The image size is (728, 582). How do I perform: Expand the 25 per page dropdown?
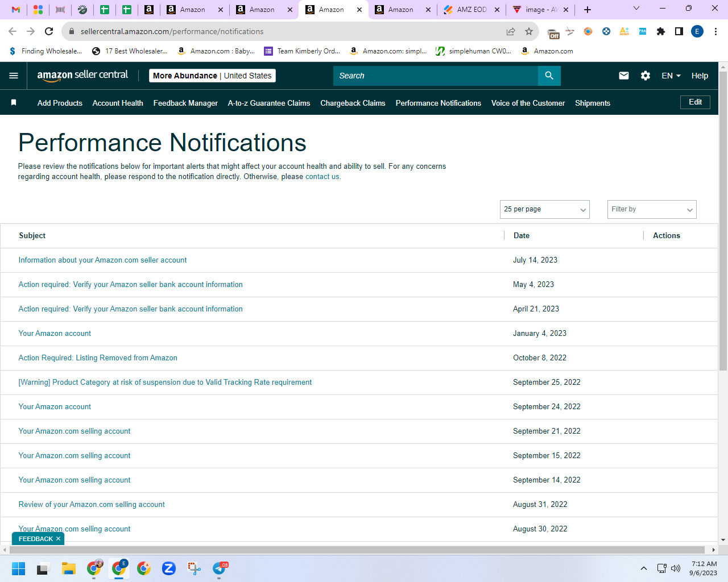545,209
